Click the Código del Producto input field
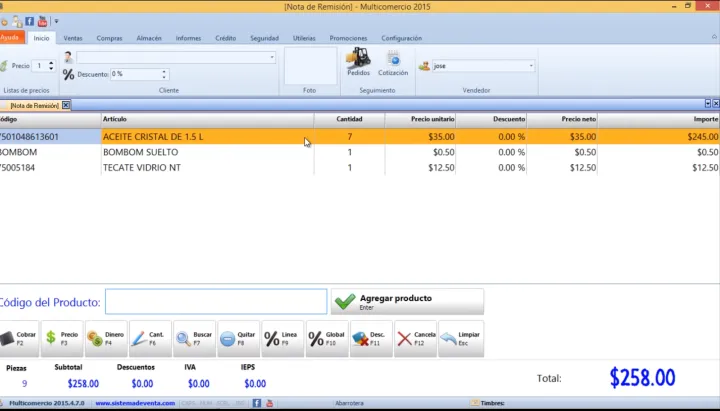720x411 pixels. [216, 302]
